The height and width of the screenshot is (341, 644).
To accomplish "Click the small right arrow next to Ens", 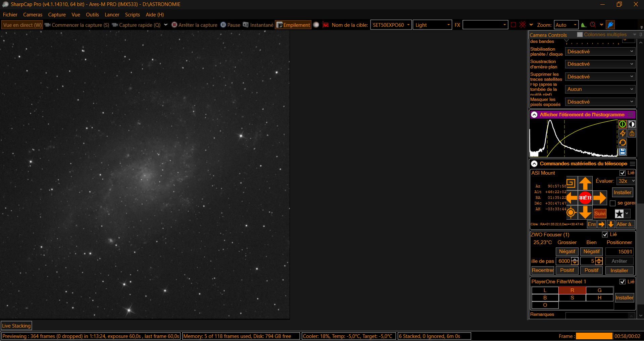I will pos(602,224).
